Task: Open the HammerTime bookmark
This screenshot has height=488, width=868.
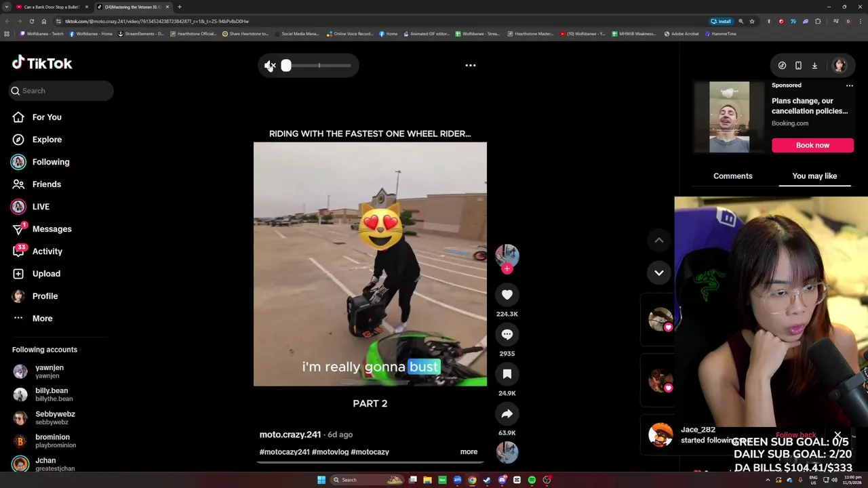Action: [721, 34]
